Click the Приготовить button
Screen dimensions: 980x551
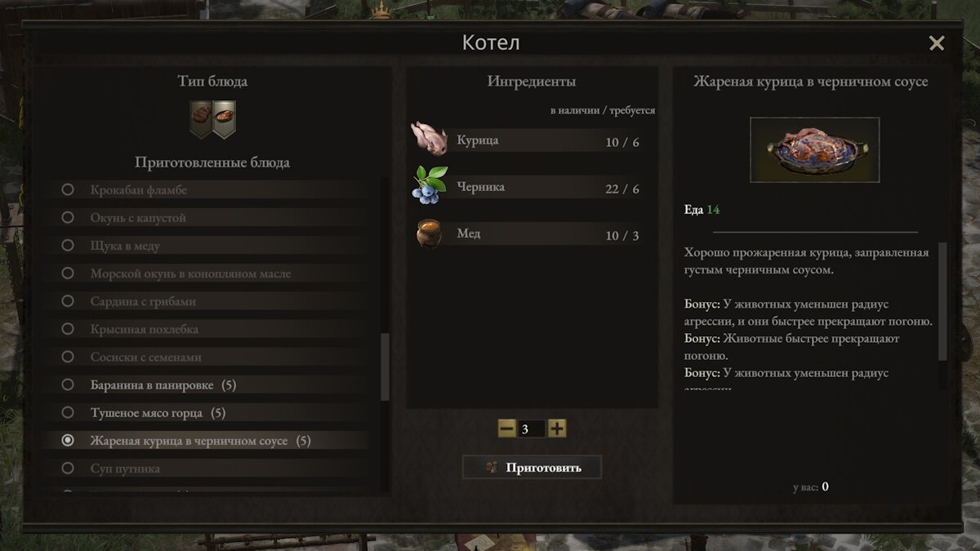tap(532, 467)
